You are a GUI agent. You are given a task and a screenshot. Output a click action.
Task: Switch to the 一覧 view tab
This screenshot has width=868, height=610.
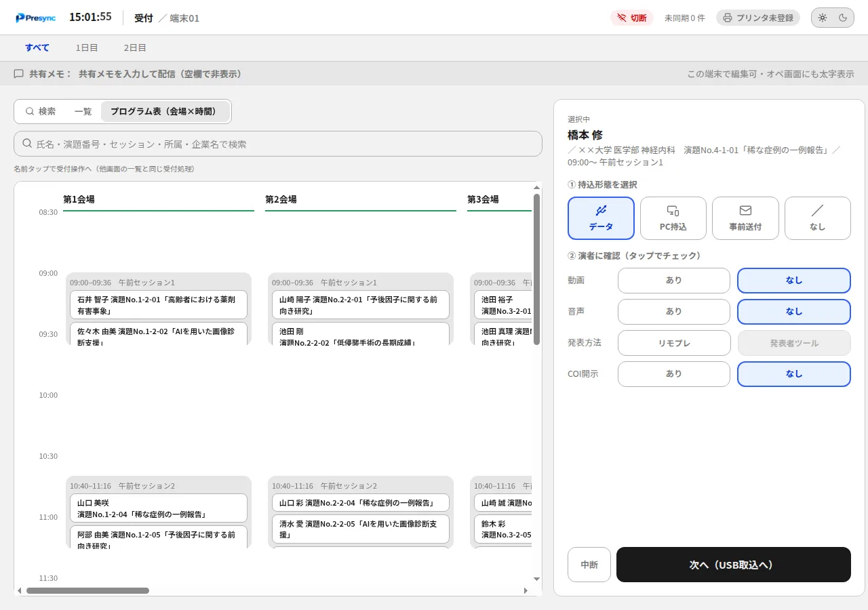(x=83, y=112)
